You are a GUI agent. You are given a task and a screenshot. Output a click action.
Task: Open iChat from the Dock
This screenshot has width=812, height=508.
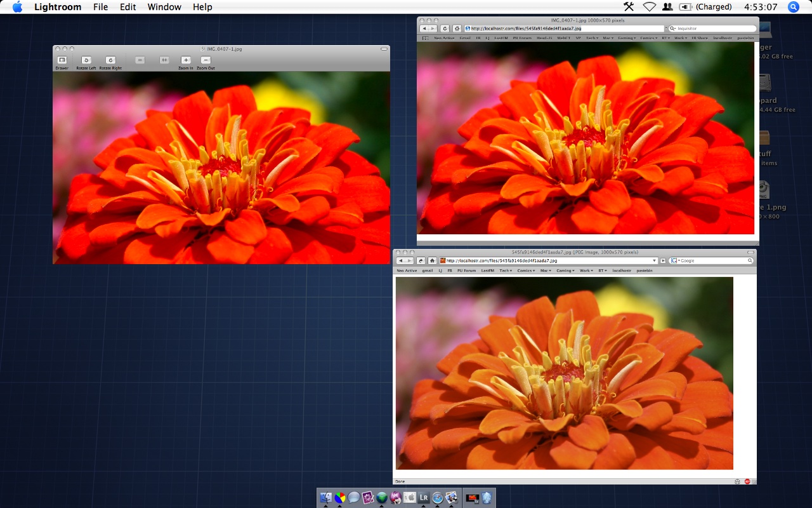pyautogui.click(x=353, y=498)
